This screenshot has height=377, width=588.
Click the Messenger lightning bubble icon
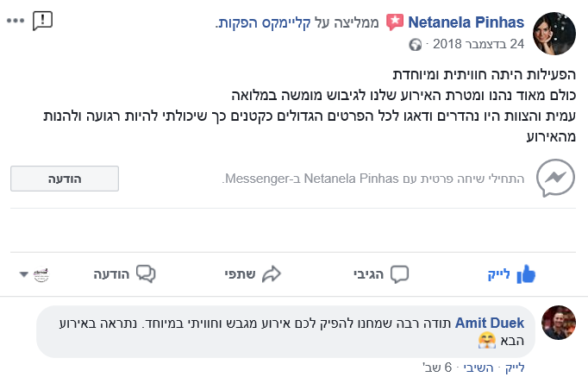(x=553, y=179)
